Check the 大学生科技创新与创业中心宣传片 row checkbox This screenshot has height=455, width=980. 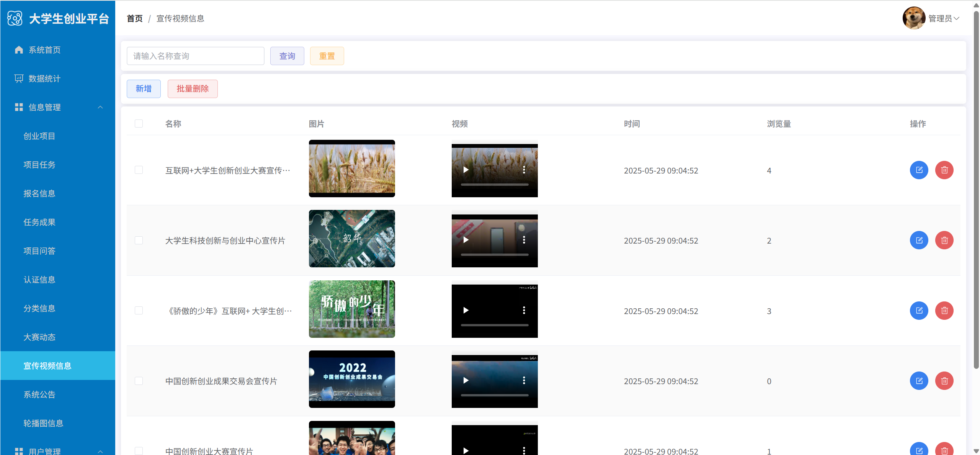(139, 240)
